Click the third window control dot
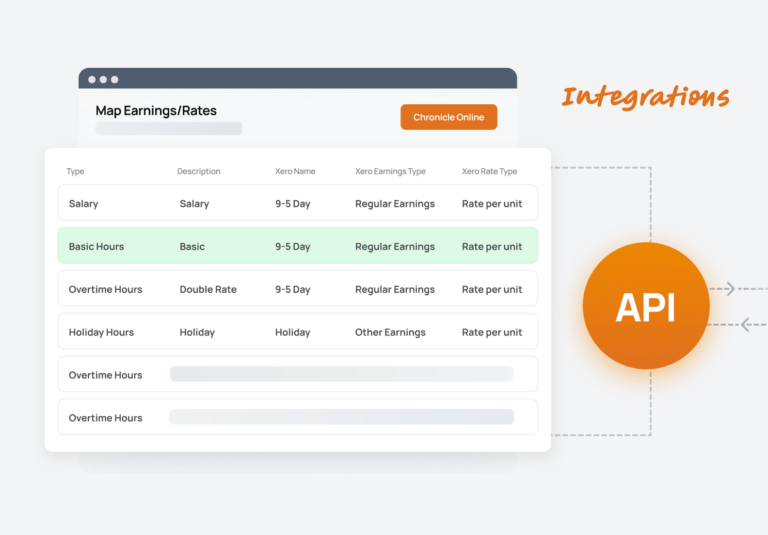Viewport: 768px width, 535px height. (x=115, y=79)
